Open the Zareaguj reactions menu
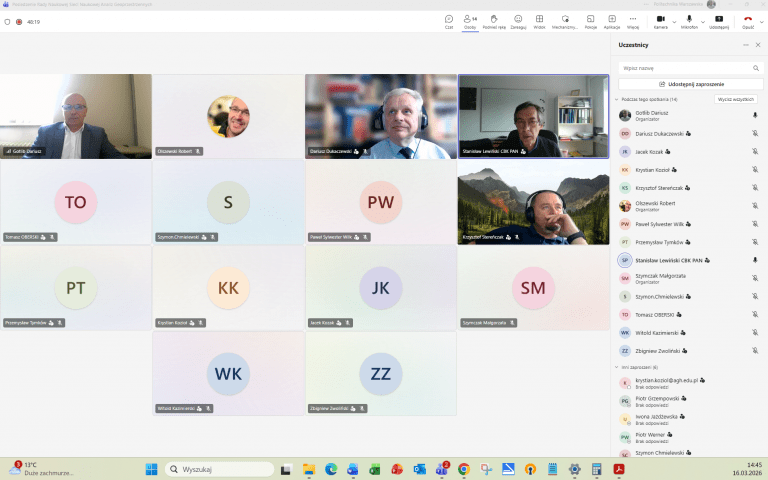 [x=518, y=22]
